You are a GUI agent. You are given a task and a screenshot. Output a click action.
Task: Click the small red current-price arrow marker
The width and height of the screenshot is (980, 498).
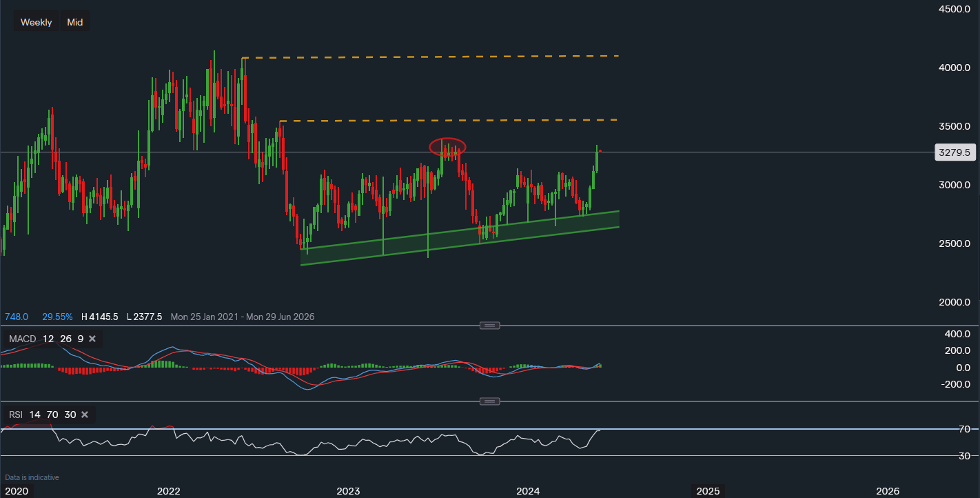click(x=601, y=151)
